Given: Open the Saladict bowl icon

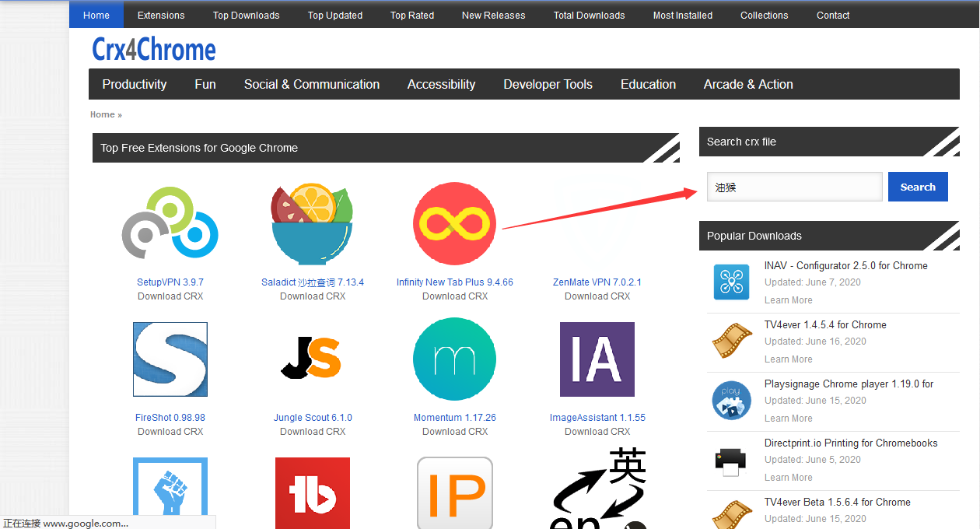Looking at the screenshot, I should 313,224.
